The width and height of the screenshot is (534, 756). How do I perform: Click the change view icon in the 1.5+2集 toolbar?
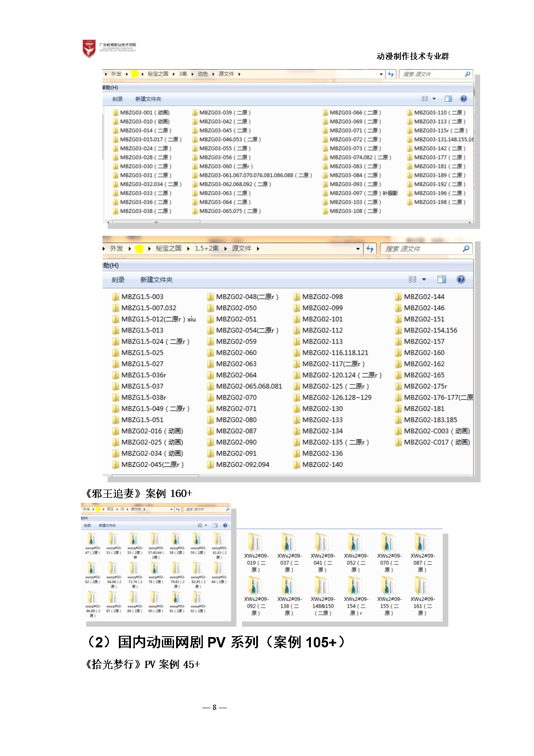[412, 279]
